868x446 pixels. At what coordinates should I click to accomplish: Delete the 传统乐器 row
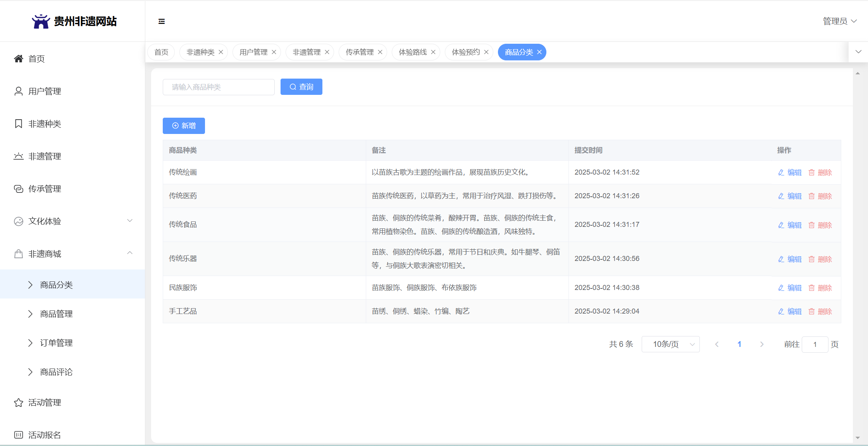[820, 259]
